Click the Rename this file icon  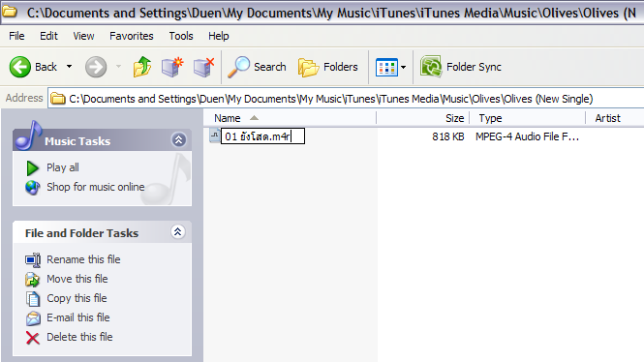[x=33, y=259]
